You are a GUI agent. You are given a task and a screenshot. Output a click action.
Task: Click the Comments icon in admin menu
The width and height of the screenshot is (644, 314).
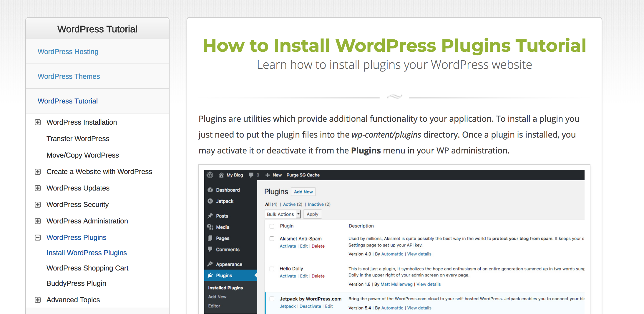210,249
